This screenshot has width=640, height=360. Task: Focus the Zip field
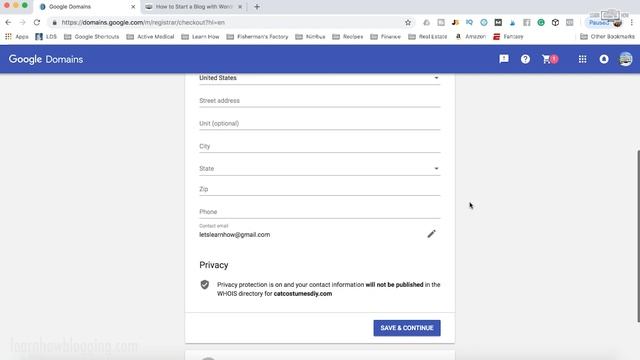pos(319,189)
